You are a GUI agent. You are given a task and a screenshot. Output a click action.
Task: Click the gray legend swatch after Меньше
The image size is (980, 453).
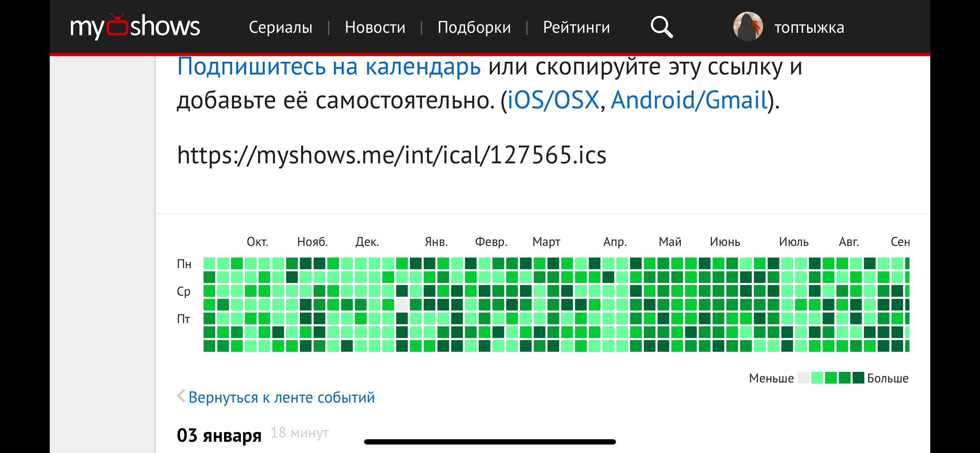(803, 378)
